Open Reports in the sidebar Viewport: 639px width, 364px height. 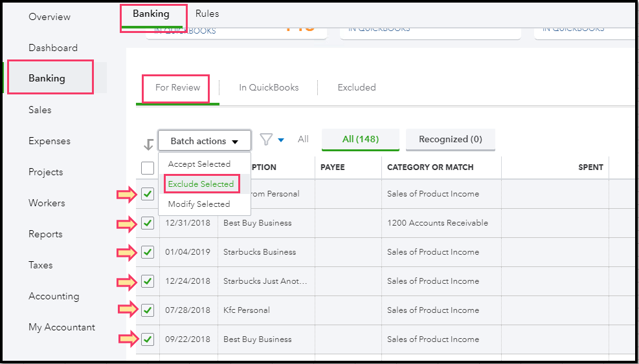pyautogui.click(x=45, y=234)
